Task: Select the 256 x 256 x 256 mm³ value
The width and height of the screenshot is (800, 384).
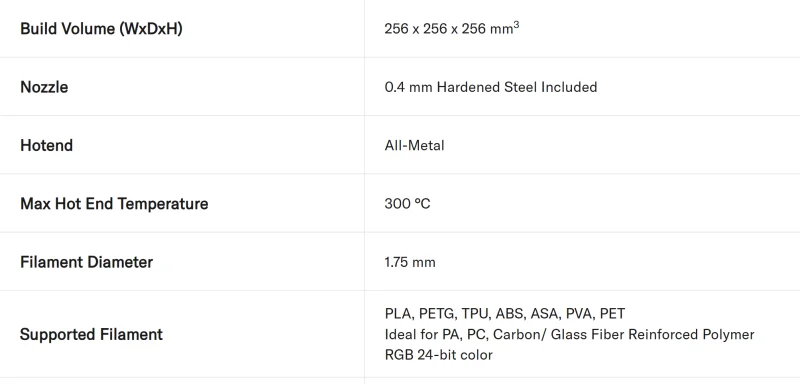Action: coord(452,29)
